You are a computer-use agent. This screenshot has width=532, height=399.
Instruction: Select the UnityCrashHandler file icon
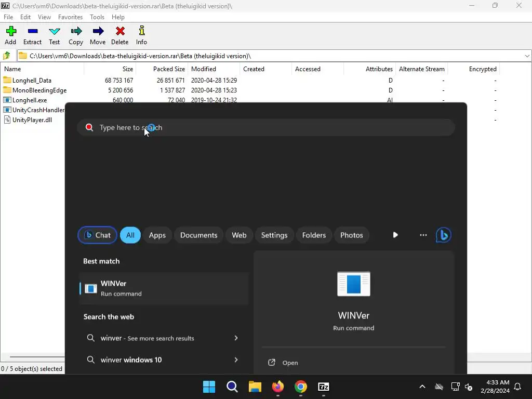point(7,110)
